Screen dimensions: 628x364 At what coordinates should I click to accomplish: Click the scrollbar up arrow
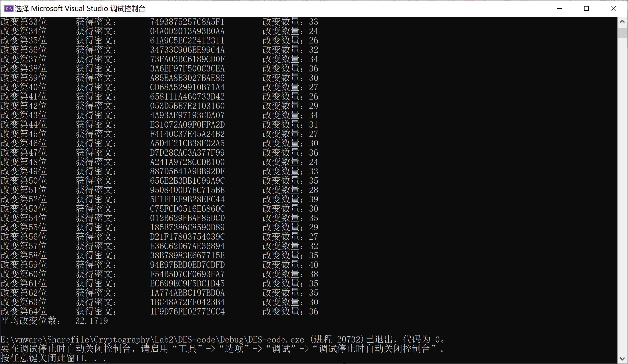pyautogui.click(x=622, y=22)
